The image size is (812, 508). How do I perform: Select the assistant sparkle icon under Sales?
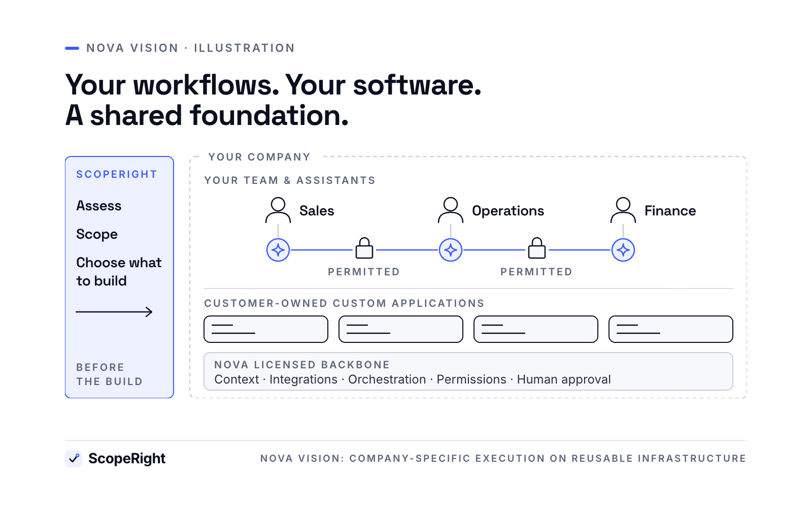(x=278, y=250)
